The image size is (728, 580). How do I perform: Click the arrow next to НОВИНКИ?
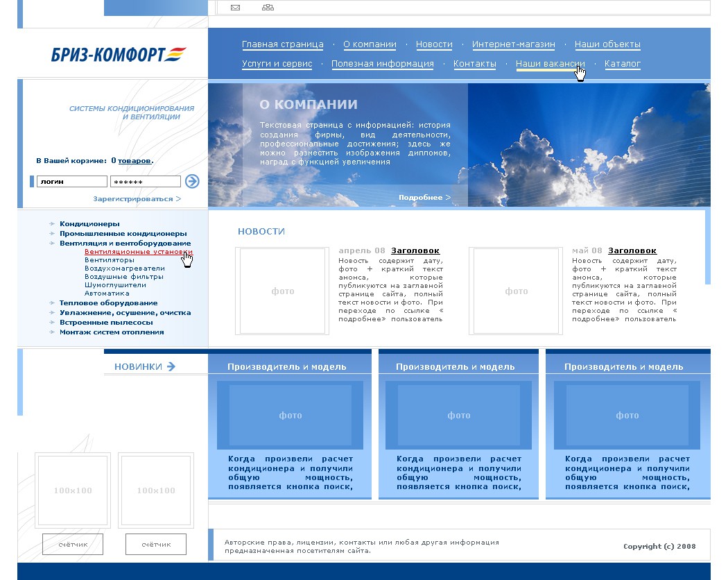pyautogui.click(x=171, y=367)
